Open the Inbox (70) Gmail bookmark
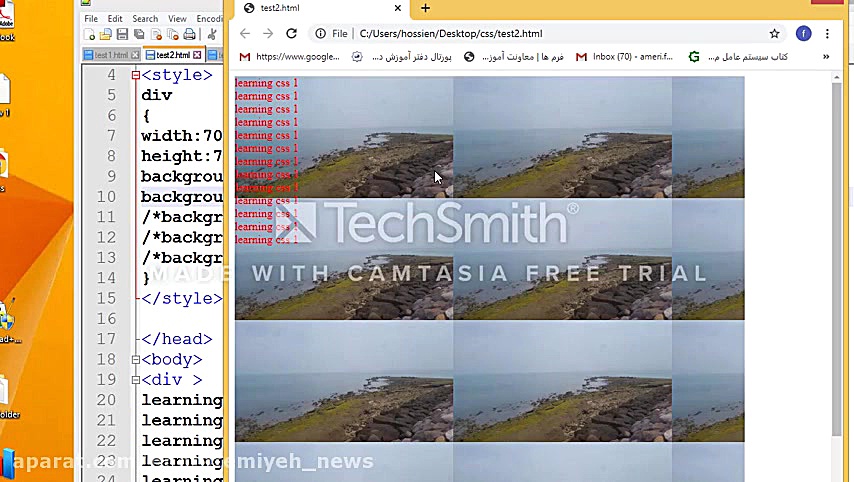Viewport: 854px width, 482px height. [625, 57]
